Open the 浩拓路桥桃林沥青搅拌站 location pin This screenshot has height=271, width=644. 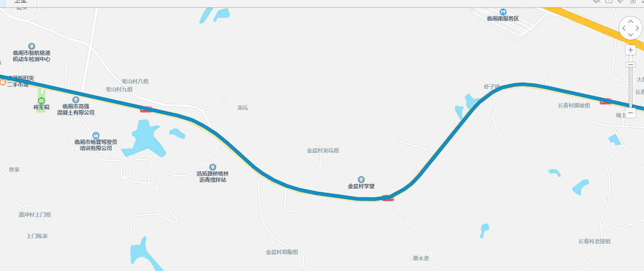(x=213, y=167)
